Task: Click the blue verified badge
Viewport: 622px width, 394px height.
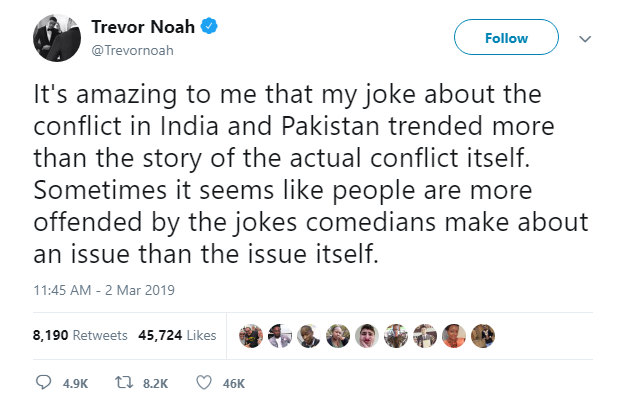Action: click(x=209, y=26)
